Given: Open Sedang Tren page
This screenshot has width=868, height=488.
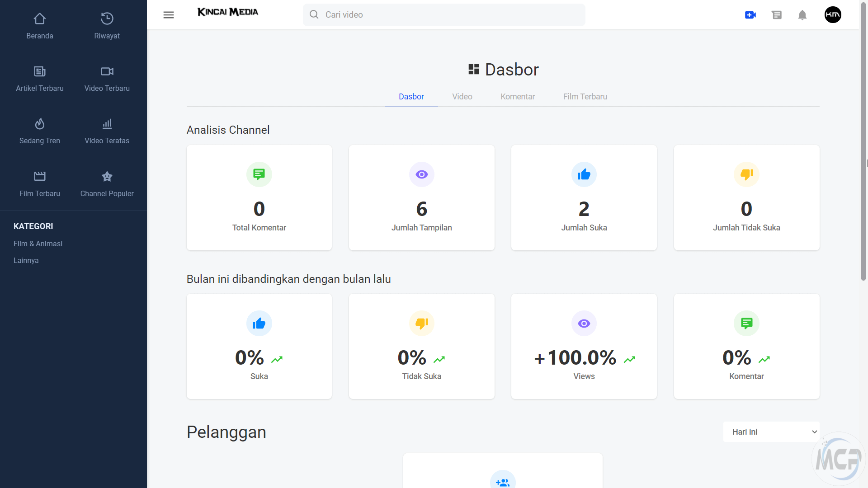Looking at the screenshot, I should coord(40,131).
